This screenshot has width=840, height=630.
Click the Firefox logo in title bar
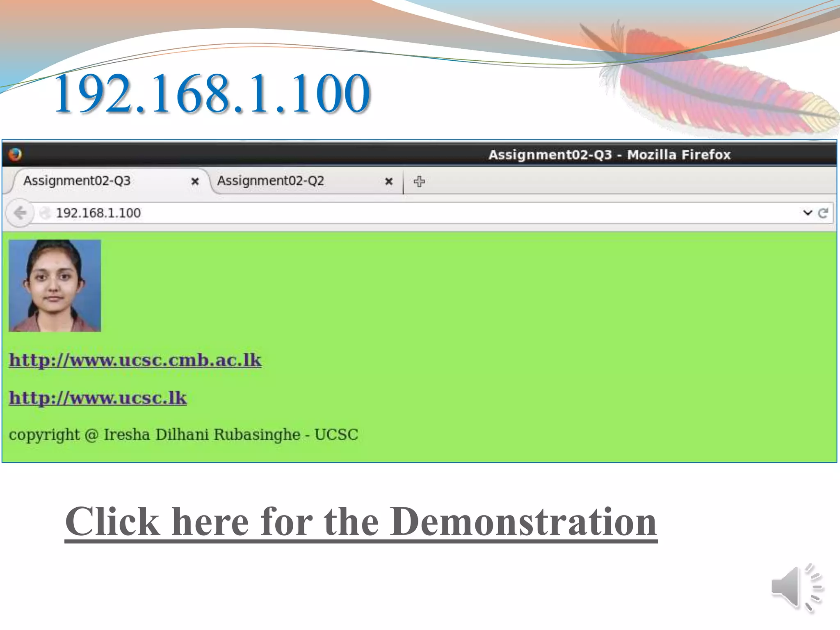tap(15, 155)
